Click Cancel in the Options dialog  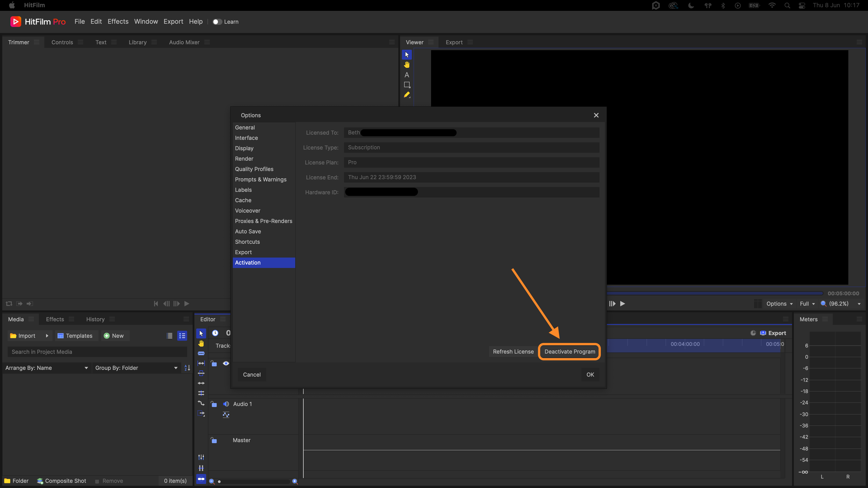[252, 375]
